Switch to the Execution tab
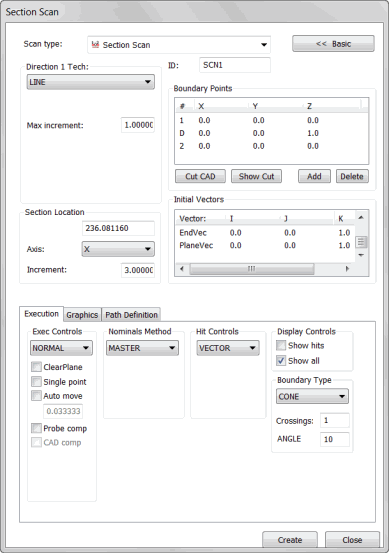389x553 pixels. 42,314
